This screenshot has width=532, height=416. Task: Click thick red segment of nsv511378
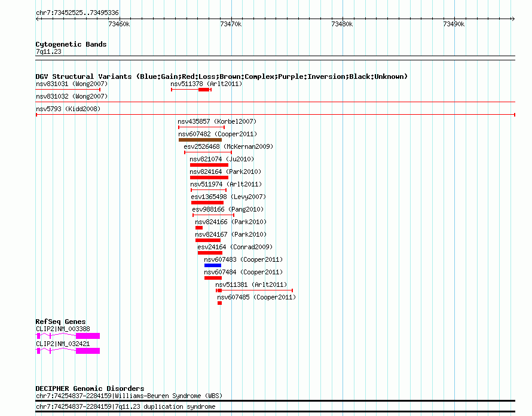(204, 90)
